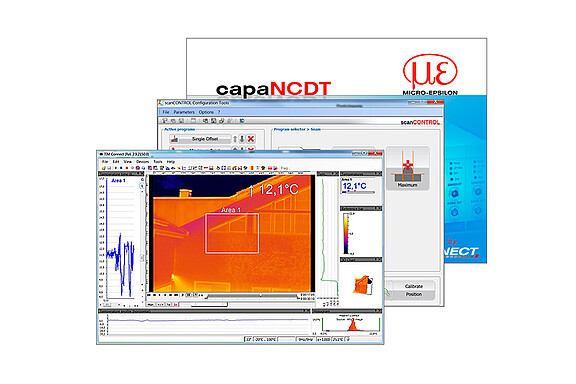The height and width of the screenshot is (384, 576).
Task: Move Single Offset program up
Action: (235, 139)
